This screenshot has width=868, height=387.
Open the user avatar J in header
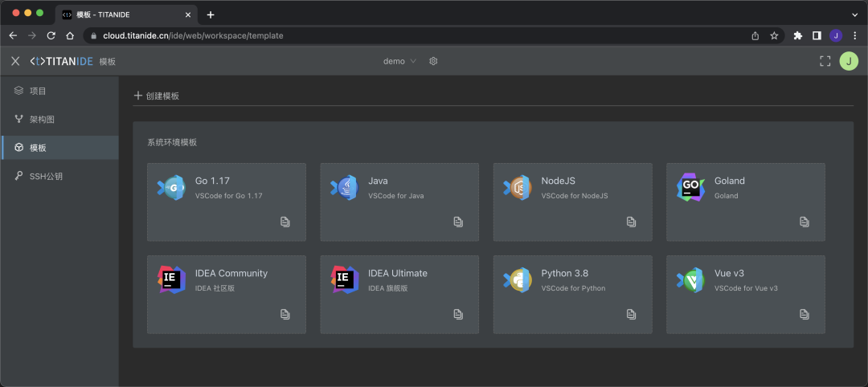[849, 61]
